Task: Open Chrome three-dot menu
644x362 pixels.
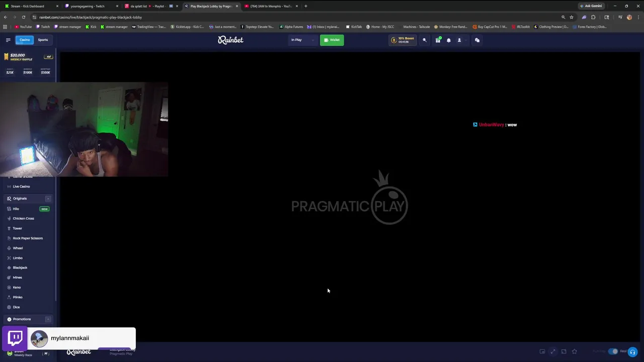Action: click(638, 17)
